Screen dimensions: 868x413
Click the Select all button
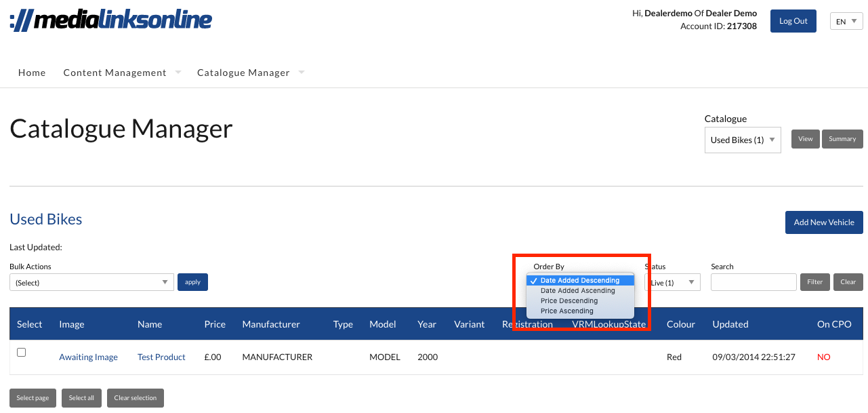pyautogui.click(x=81, y=398)
